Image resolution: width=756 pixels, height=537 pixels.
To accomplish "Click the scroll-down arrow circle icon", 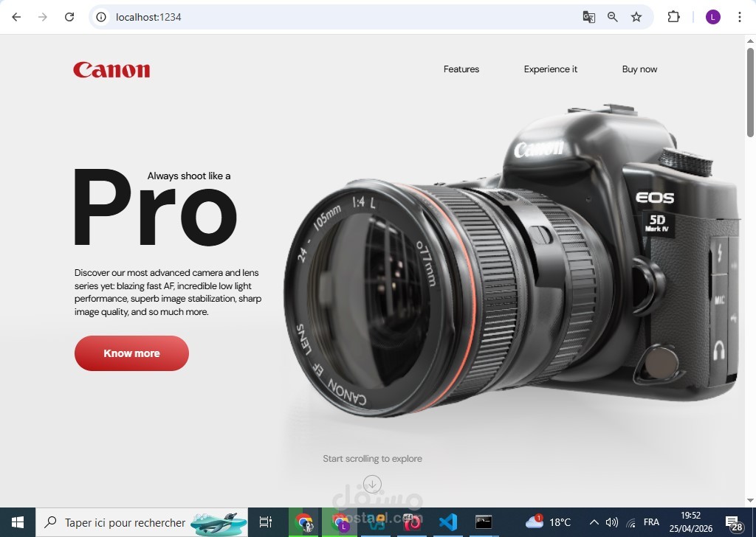I will point(372,484).
